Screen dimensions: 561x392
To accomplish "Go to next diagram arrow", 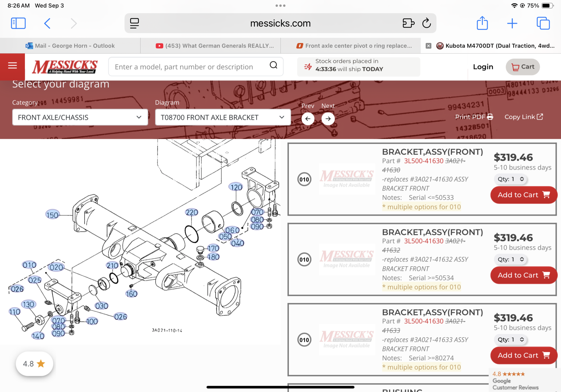I will 328,119.
